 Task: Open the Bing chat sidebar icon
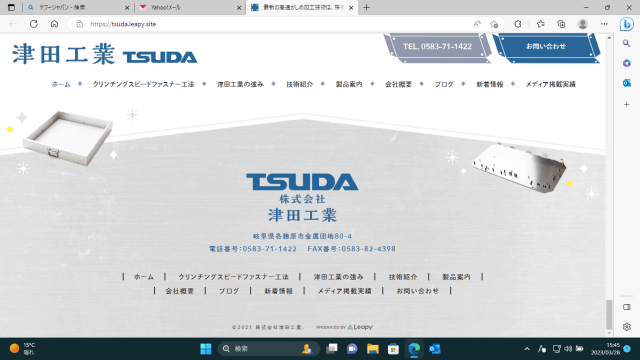pos(627,24)
